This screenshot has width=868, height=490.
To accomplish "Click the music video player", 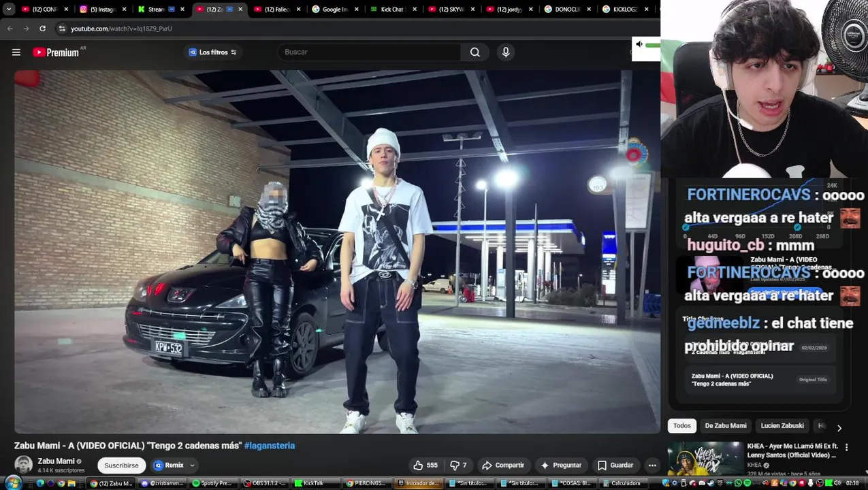I will coord(337,252).
